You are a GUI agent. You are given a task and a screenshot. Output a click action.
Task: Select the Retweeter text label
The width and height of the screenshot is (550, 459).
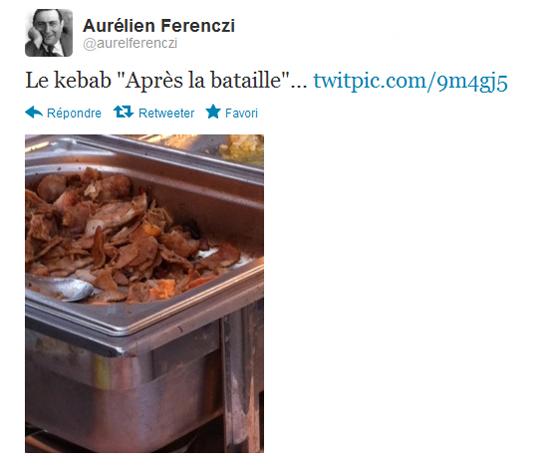point(166,113)
